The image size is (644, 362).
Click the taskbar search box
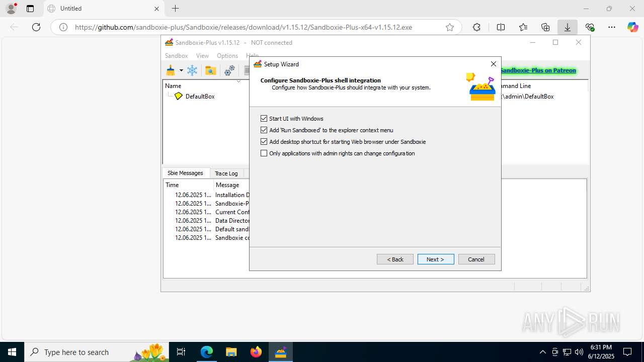(x=97, y=352)
